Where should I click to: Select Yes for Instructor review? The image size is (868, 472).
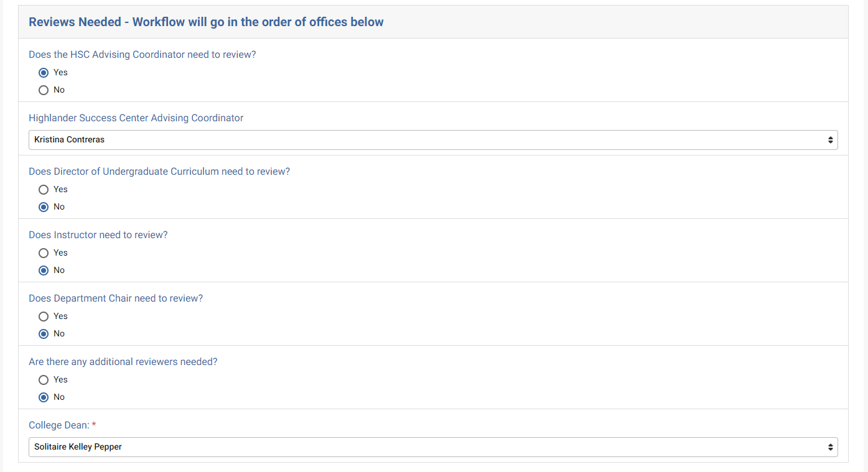point(44,253)
